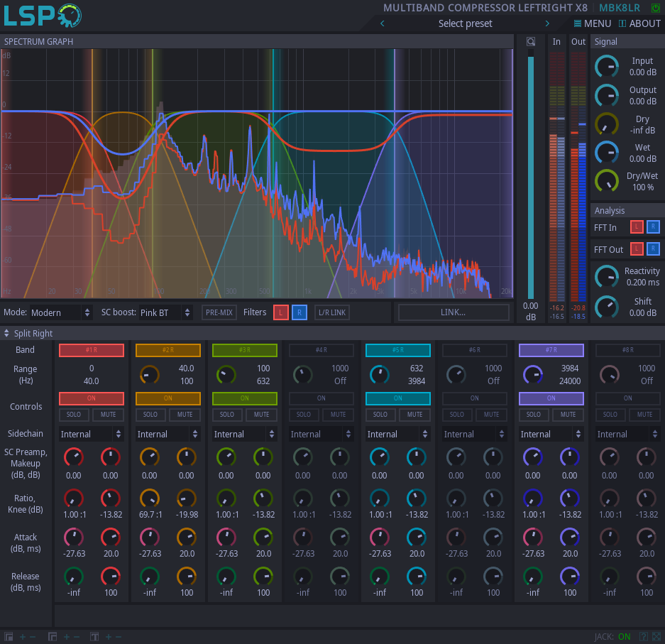This screenshot has height=644, width=665.
Task: Click the Reactivity knob
Action: coord(606,276)
